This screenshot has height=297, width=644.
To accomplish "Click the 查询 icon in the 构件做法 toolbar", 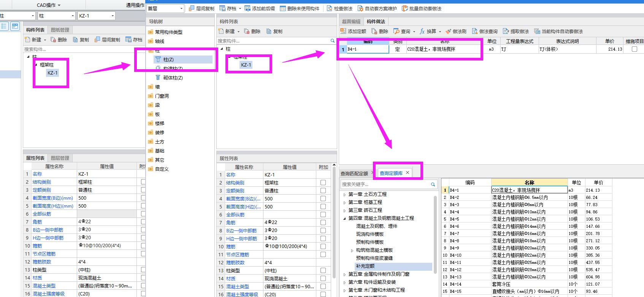I will point(397,31).
